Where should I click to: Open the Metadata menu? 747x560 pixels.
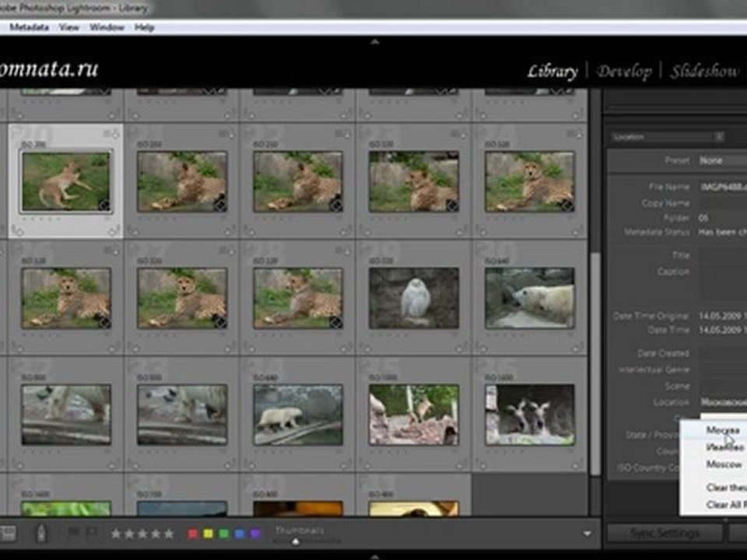[x=30, y=27]
